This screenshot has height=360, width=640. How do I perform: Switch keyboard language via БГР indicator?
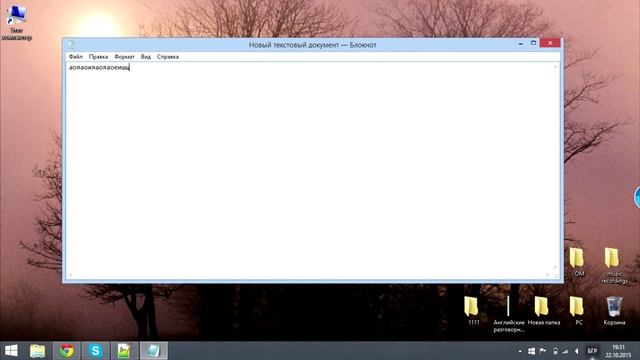coord(592,351)
